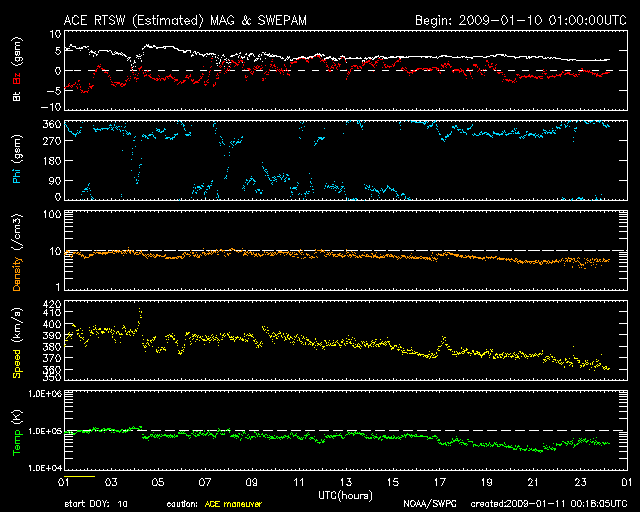Select the 400 tick on the Speed axis

pos(51,324)
